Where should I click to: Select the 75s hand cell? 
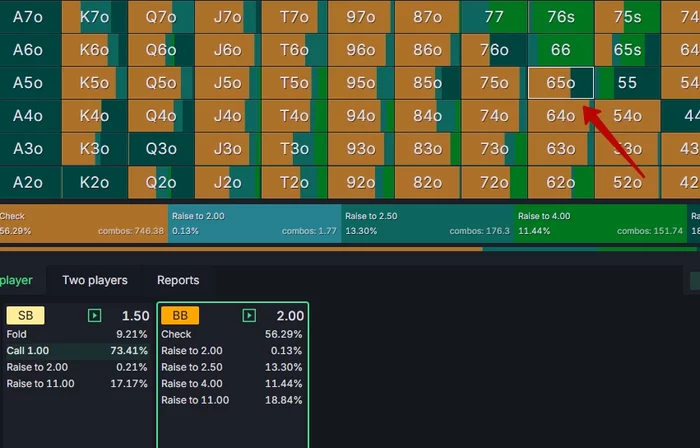point(627,17)
